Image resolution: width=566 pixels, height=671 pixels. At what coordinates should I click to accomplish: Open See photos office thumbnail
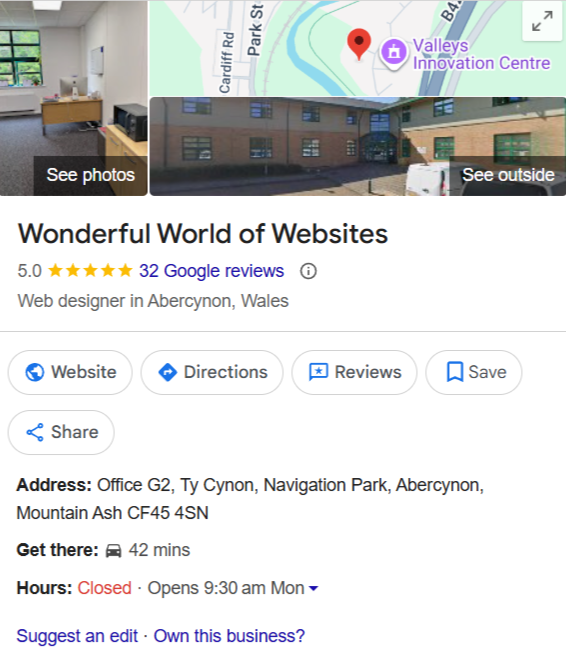click(74, 98)
